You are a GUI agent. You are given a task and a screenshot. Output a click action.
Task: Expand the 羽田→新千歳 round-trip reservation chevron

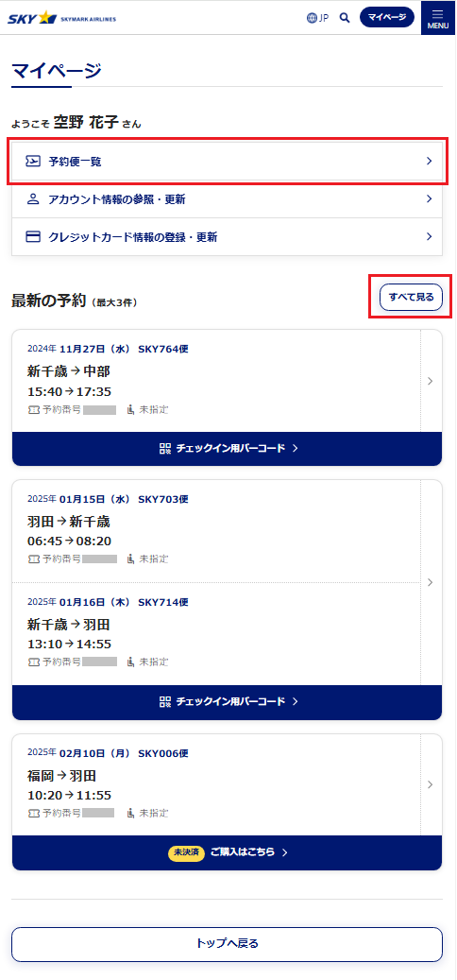click(x=431, y=582)
